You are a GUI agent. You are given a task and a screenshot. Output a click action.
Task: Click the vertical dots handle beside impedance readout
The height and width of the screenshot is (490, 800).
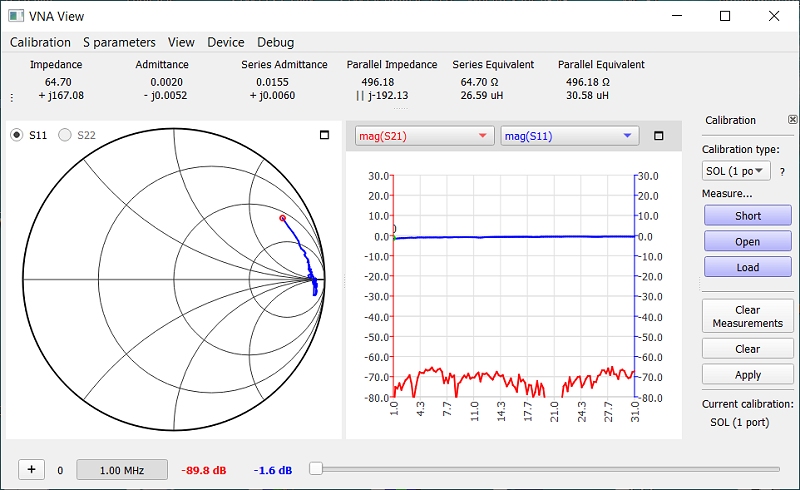click(11, 98)
